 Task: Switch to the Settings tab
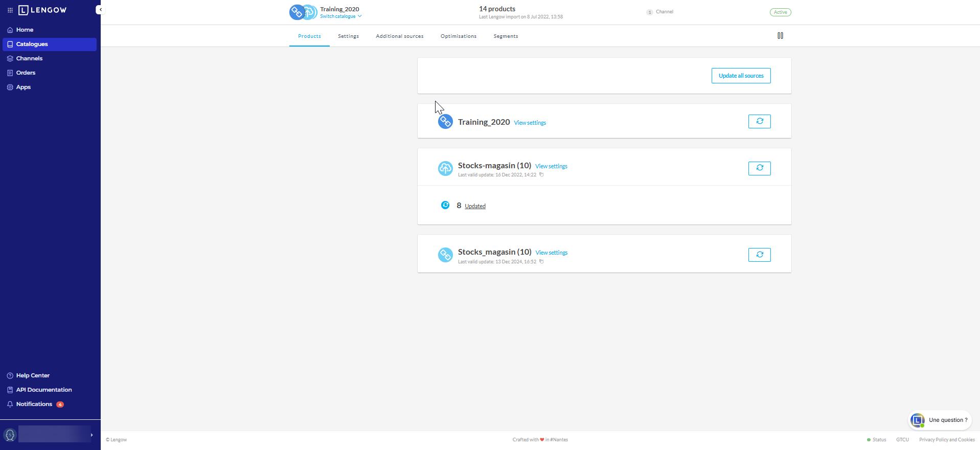[x=348, y=36]
